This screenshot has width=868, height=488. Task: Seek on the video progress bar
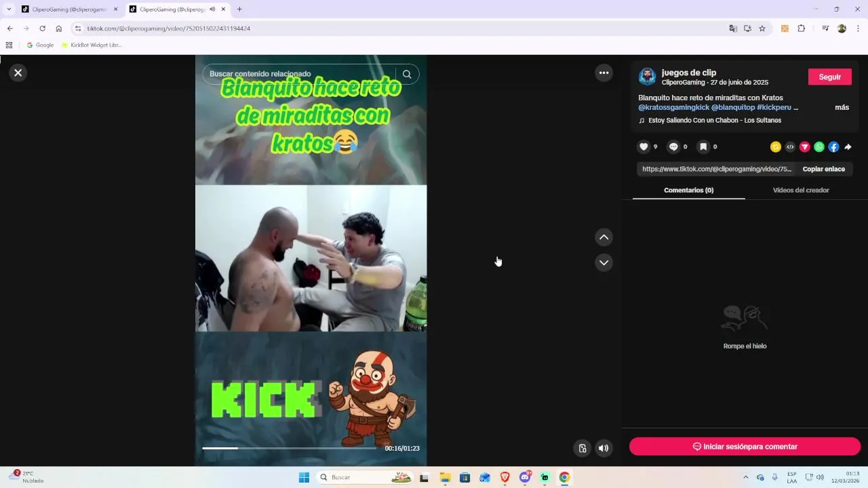pyautogui.click(x=290, y=448)
